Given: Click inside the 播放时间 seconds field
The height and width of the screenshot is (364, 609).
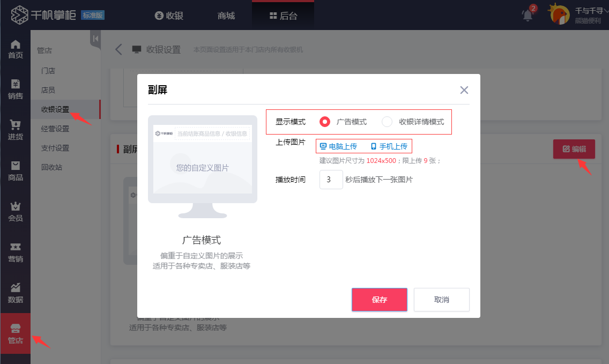Looking at the screenshot, I should pyautogui.click(x=331, y=180).
